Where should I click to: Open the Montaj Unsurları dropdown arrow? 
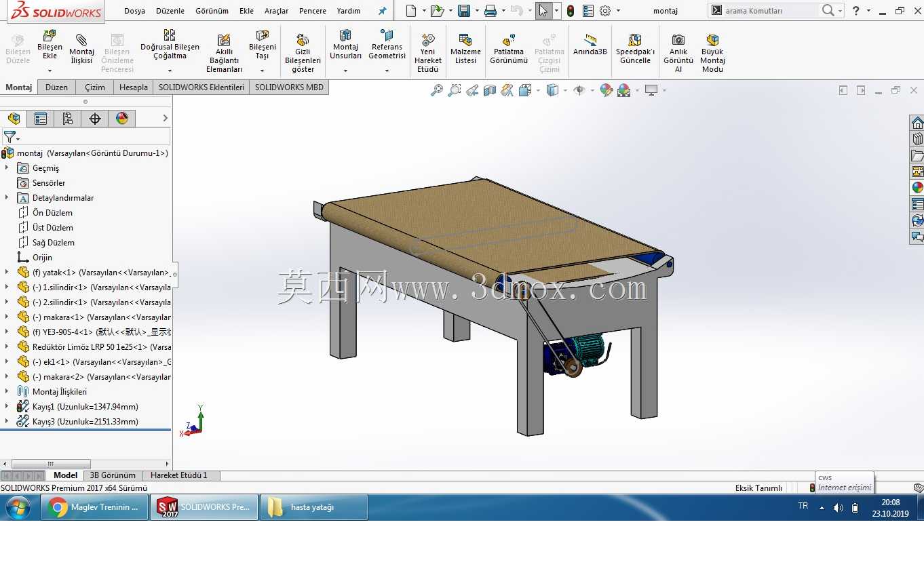point(345,71)
